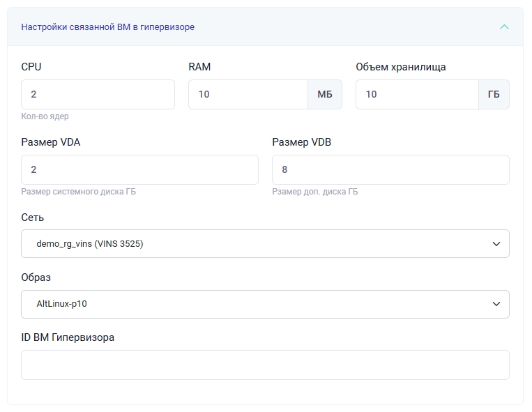Viewport: 532px width, 412px height.
Task: Click the 'Размер VDA' label text
Action: pyautogui.click(x=51, y=142)
